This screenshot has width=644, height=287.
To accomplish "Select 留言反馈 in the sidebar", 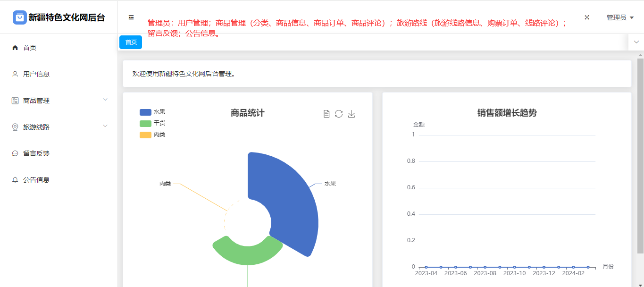I will point(36,153).
